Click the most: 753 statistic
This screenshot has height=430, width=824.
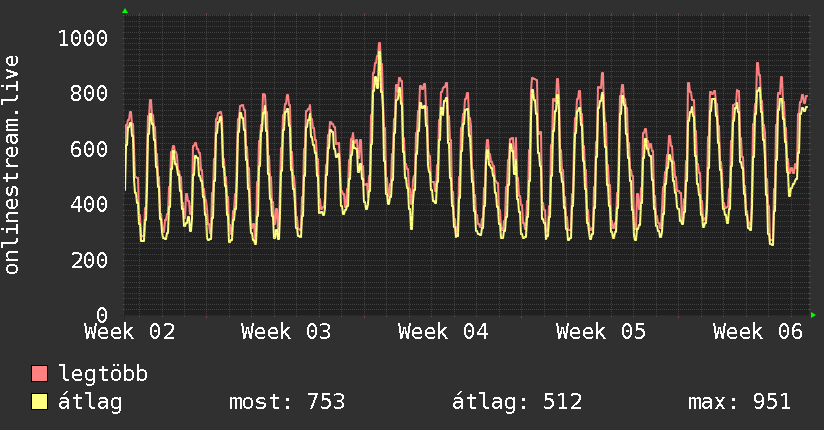287,402
